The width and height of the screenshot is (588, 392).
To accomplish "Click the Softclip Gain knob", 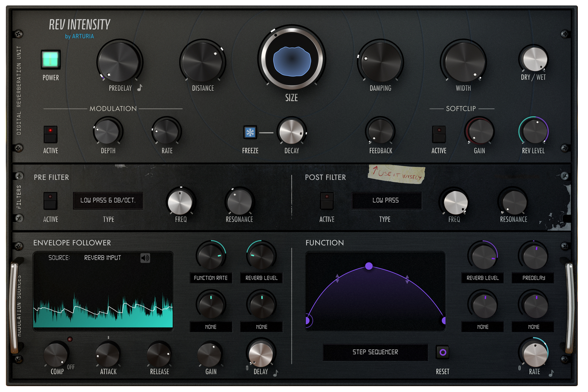I will pos(480,131).
